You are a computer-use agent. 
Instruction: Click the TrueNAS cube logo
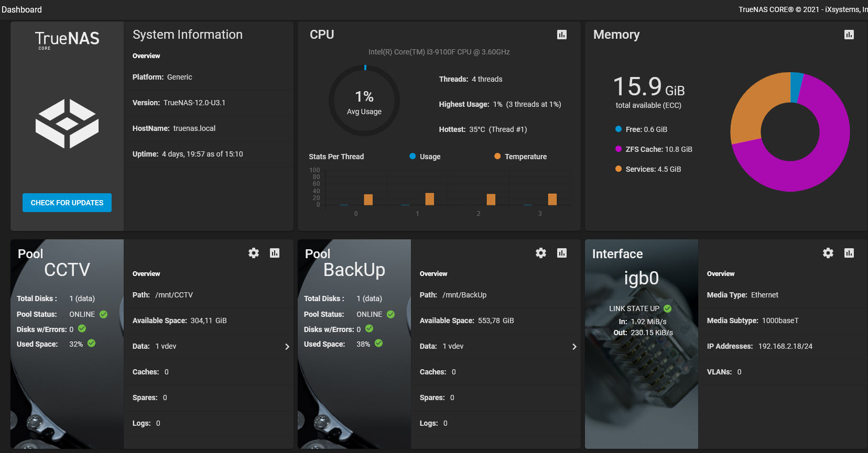pos(67,124)
